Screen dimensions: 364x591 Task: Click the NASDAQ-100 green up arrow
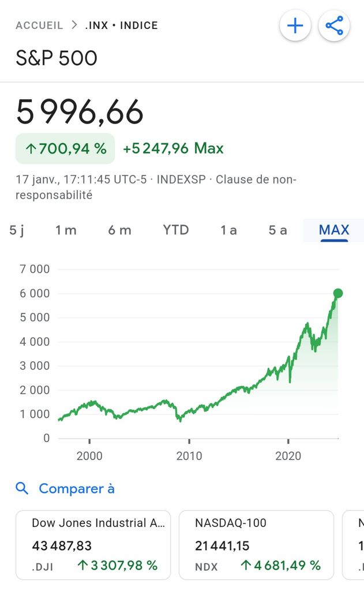[x=246, y=566]
